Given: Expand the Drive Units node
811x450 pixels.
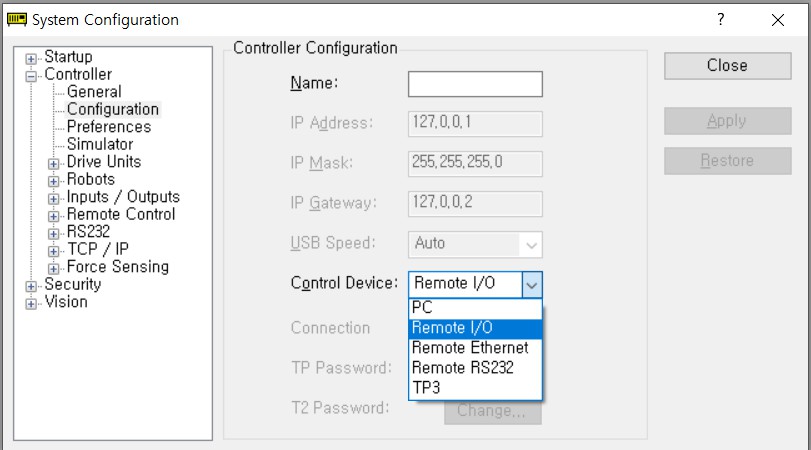Looking at the screenshot, I should tap(53, 164).
